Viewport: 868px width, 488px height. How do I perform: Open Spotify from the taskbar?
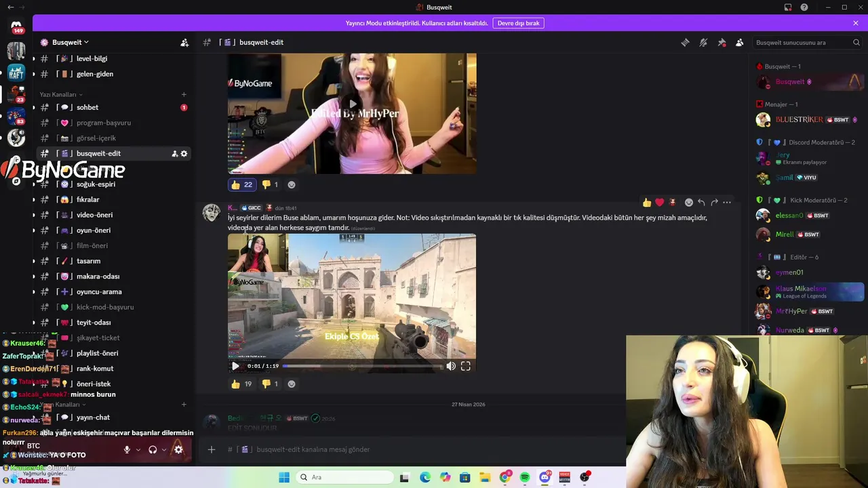pyautogui.click(x=525, y=477)
